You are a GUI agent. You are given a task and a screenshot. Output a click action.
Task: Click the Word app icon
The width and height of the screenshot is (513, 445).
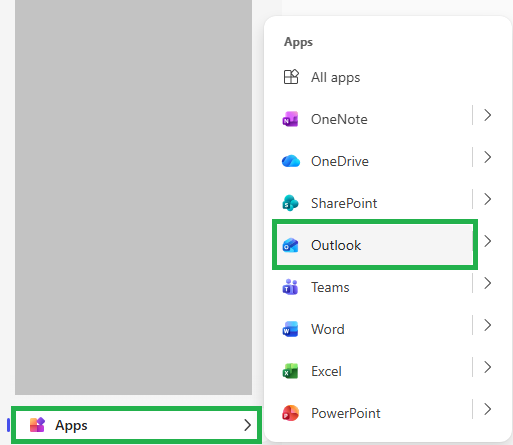point(290,329)
